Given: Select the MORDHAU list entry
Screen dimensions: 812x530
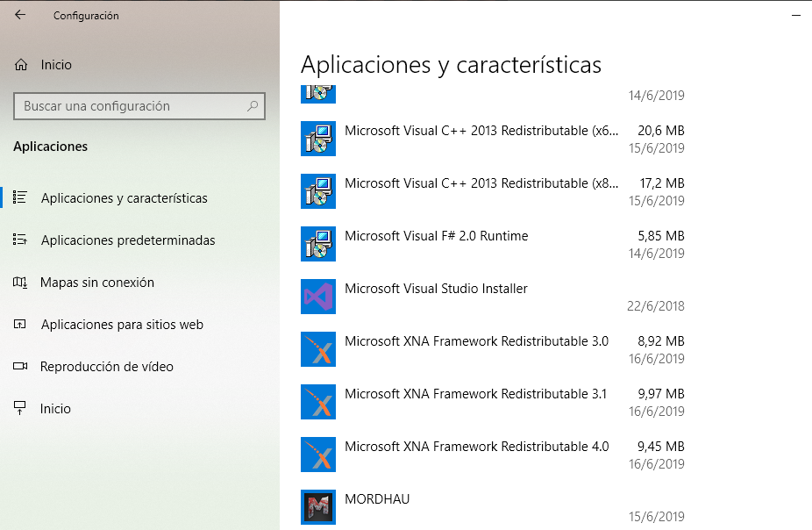Looking at the screenshot, I should click(493, 507).
